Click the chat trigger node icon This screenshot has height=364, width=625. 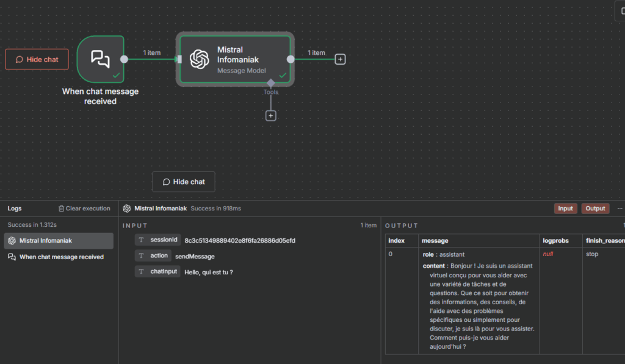click(100, 59)
